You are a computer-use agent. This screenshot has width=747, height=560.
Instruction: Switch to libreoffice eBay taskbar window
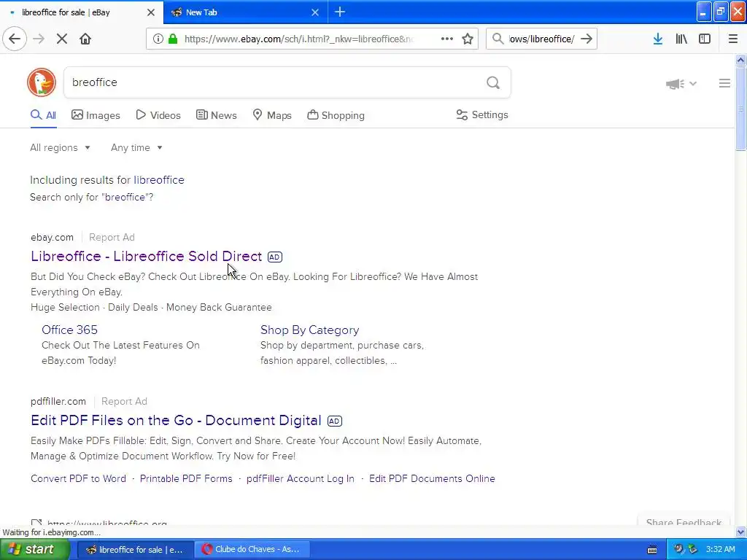(135, 550)
